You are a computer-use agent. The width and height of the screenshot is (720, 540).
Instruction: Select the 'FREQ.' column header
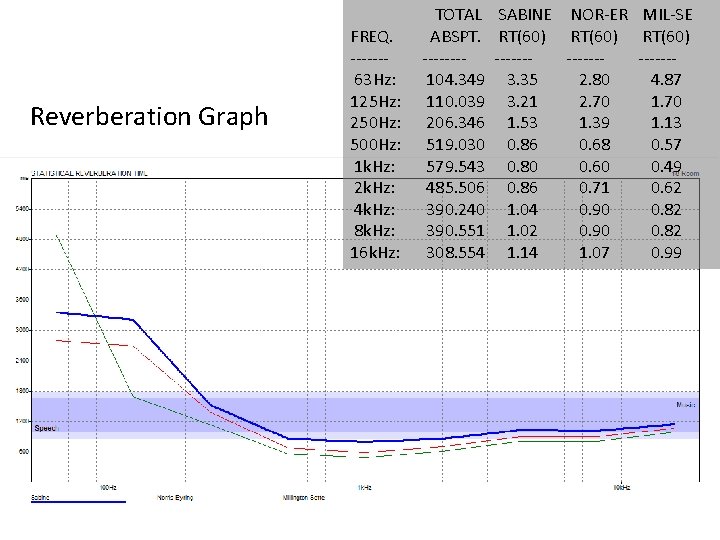point(371,37)
